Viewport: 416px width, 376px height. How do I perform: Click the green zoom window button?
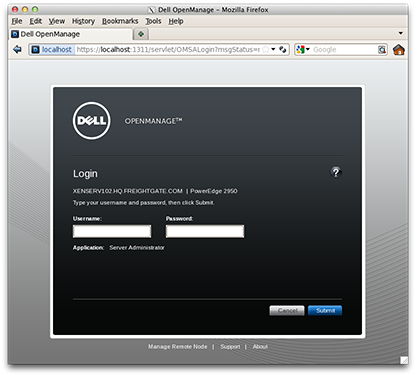(35, 9)
